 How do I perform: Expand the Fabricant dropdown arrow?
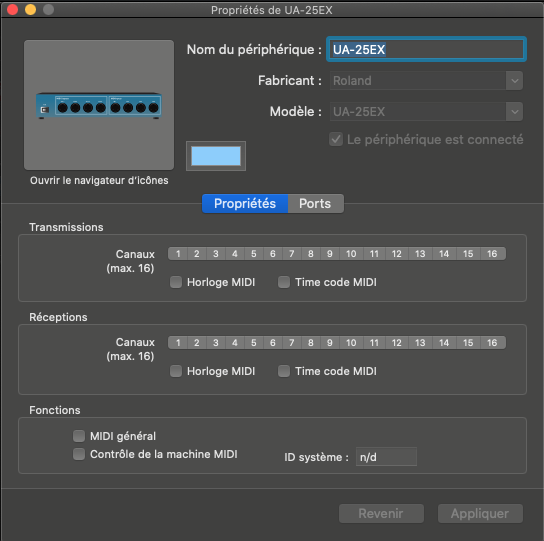[x=515, y=81]
